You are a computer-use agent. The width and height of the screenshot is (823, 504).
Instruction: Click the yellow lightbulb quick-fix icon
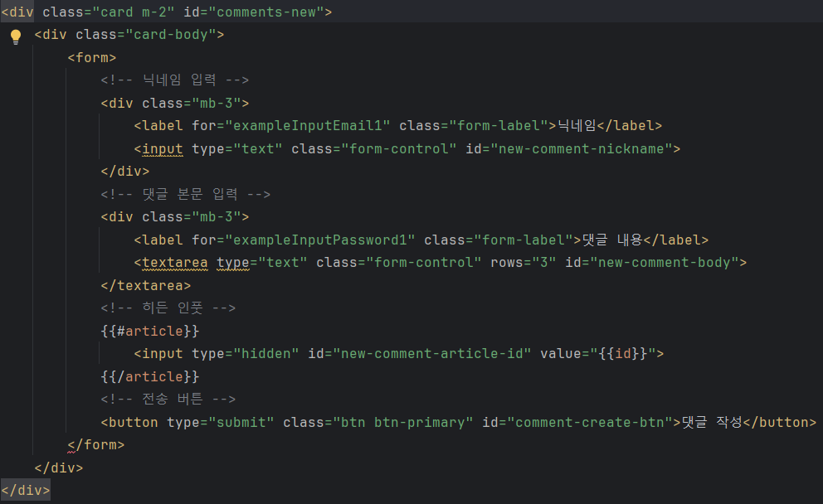point(16,36)
